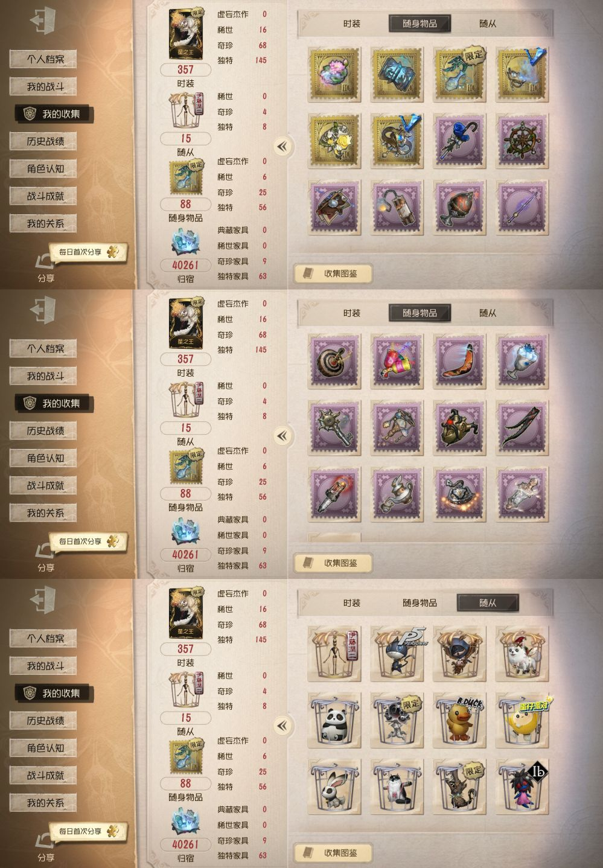The height and width of the screenshot is (868, 603).
Task: Open the highlighted 随从 tab
Action: tap(488, 602)
